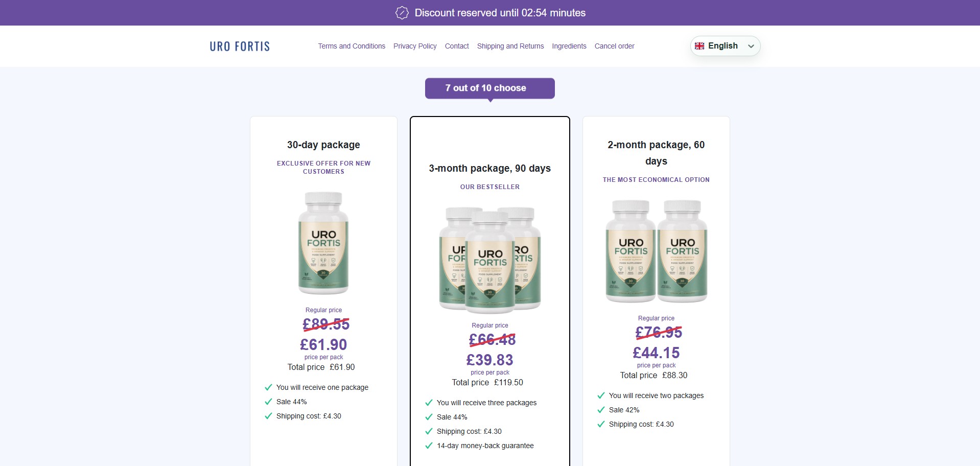Click the checkmark next to "You will receive one package"
The height and width of the screenshot is (466, 980).
(x=268, y=387)
